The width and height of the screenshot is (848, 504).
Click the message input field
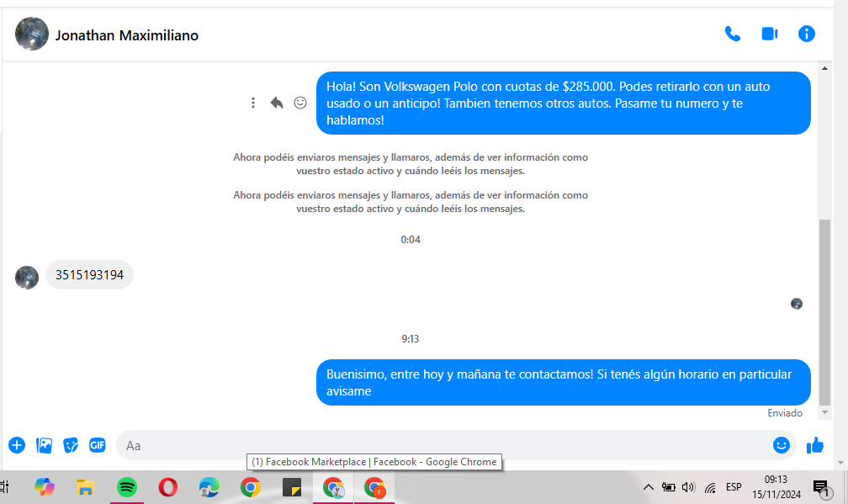point(437,445)
